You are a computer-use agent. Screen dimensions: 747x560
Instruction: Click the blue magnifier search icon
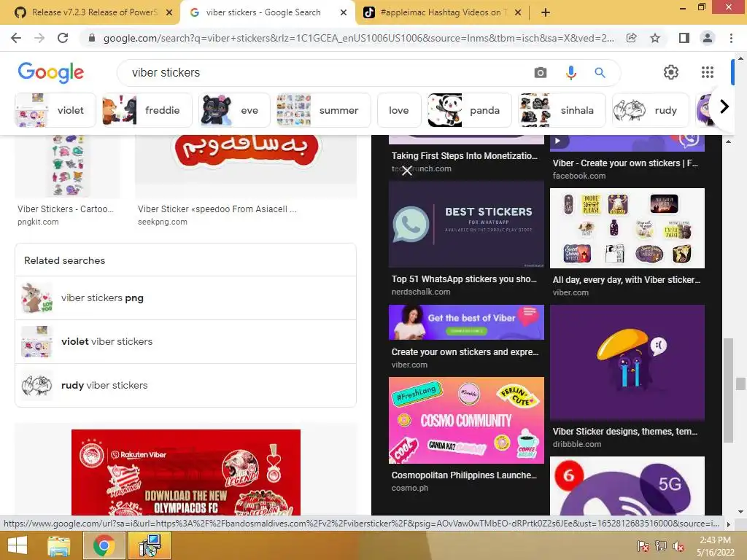[600, 72]
